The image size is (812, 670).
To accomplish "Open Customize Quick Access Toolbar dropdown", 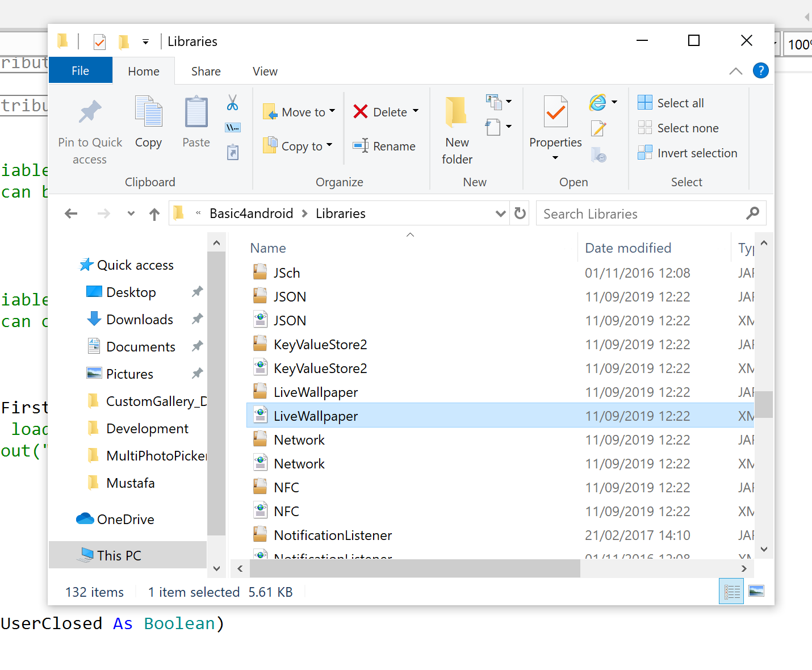I will [x=145, y=42].
